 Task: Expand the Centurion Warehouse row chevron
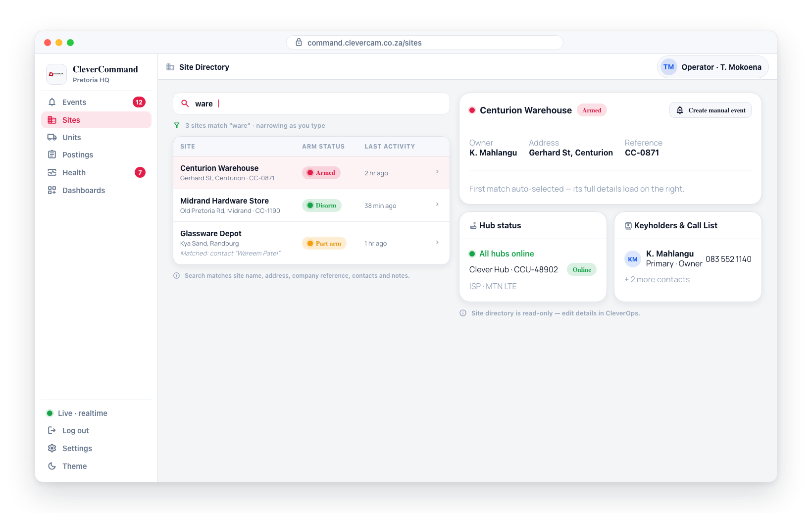(x=437, y=172)
